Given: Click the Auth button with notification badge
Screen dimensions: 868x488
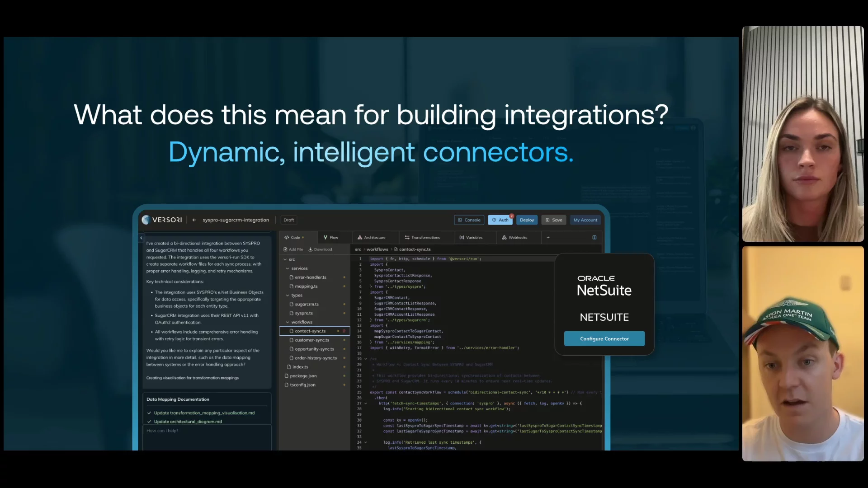Looking at the screenshot, I should 500,220.
